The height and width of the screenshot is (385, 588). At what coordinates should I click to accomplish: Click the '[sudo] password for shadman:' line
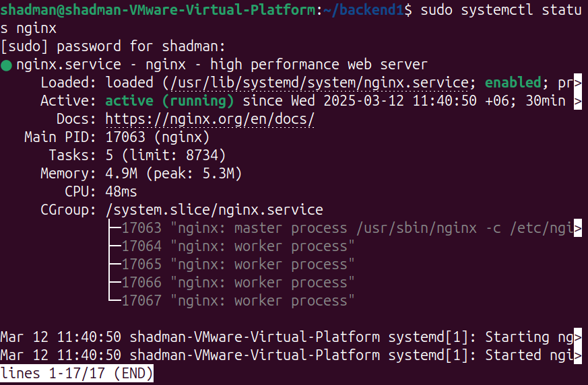pos(113,46)
